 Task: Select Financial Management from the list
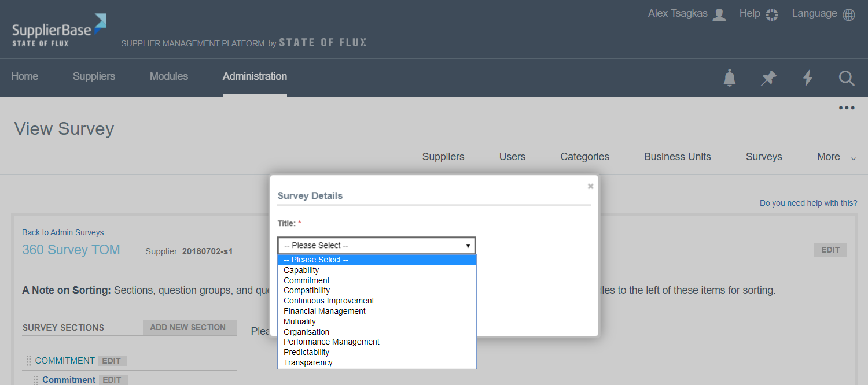pyautogui.click(x=325, y=311)
